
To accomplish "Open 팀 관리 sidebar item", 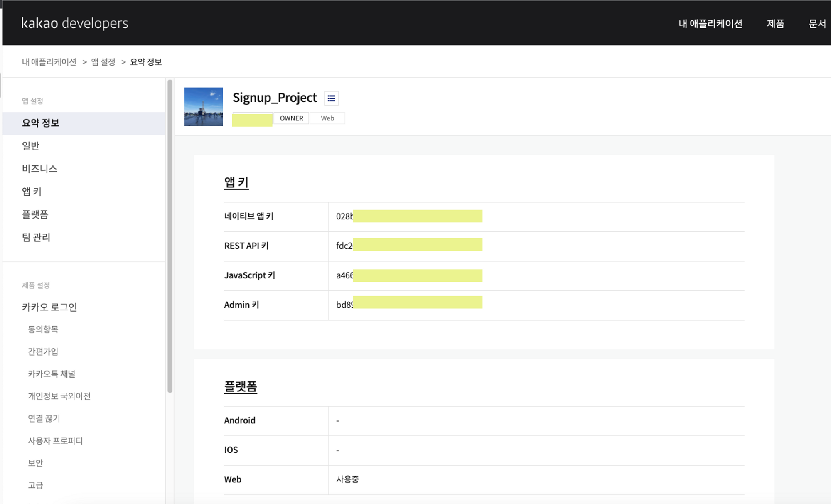I will pos(36,237).
